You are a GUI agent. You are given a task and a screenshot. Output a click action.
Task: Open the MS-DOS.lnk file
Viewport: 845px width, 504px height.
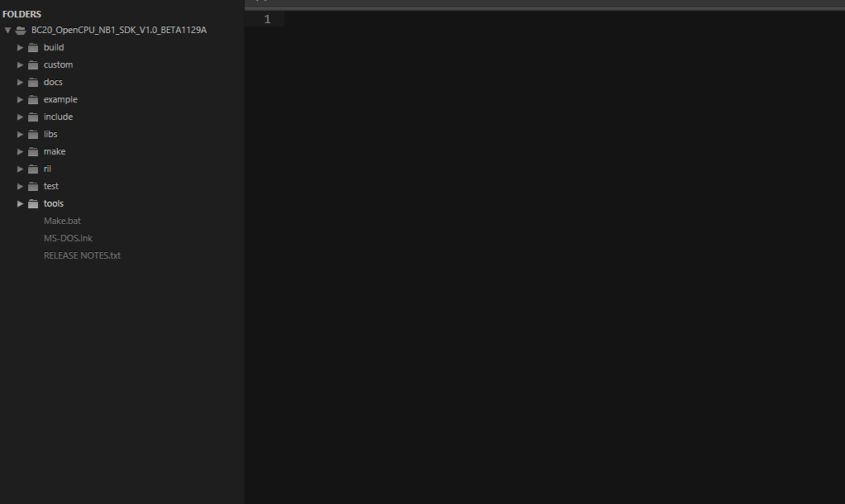[x=68, y=238]
